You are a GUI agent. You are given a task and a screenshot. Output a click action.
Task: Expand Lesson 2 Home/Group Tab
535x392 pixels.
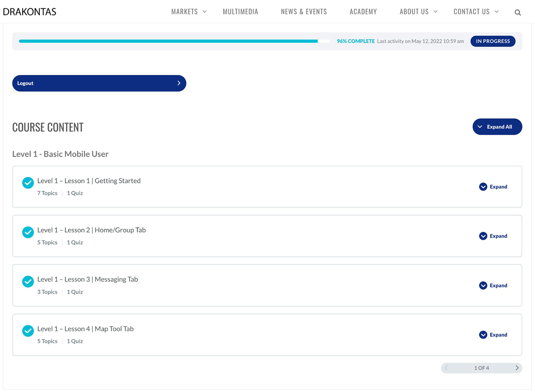coord(493,236)
